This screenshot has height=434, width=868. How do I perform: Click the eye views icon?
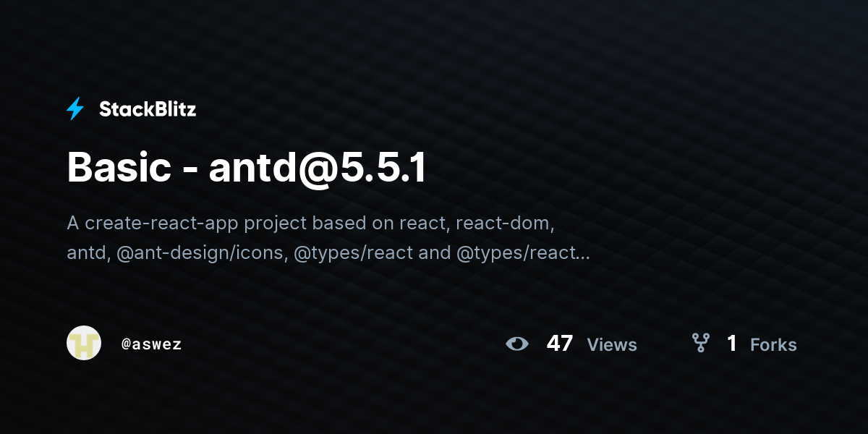pyautogui.click(x=517, y=344)
